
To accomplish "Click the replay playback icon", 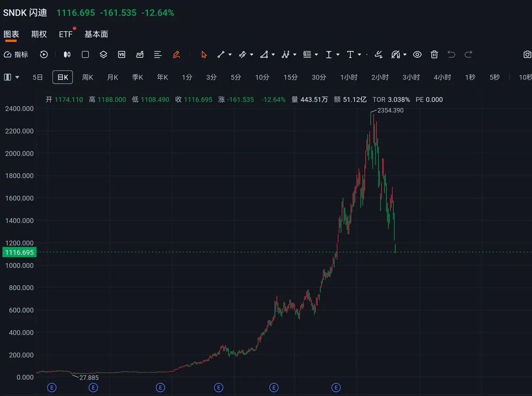I will point(44,55).
